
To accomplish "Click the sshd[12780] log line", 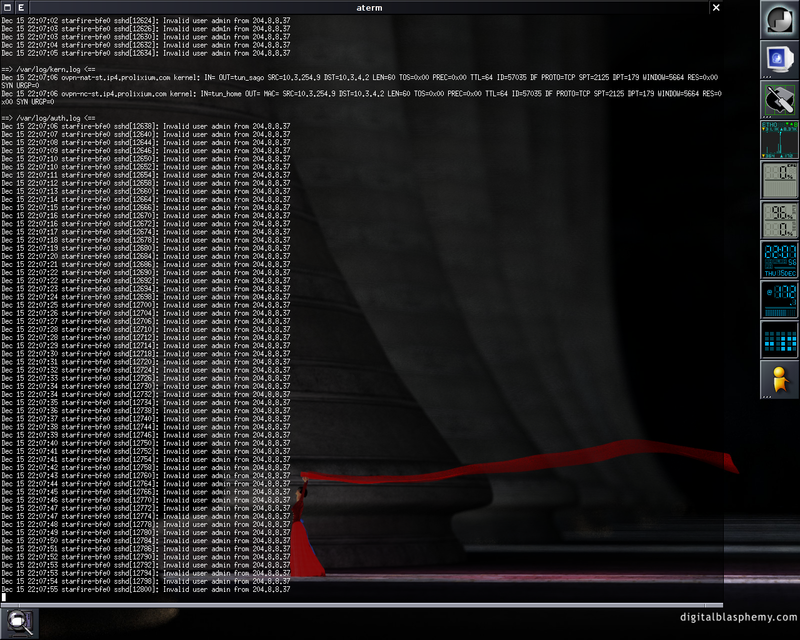I will coord(146,532).
